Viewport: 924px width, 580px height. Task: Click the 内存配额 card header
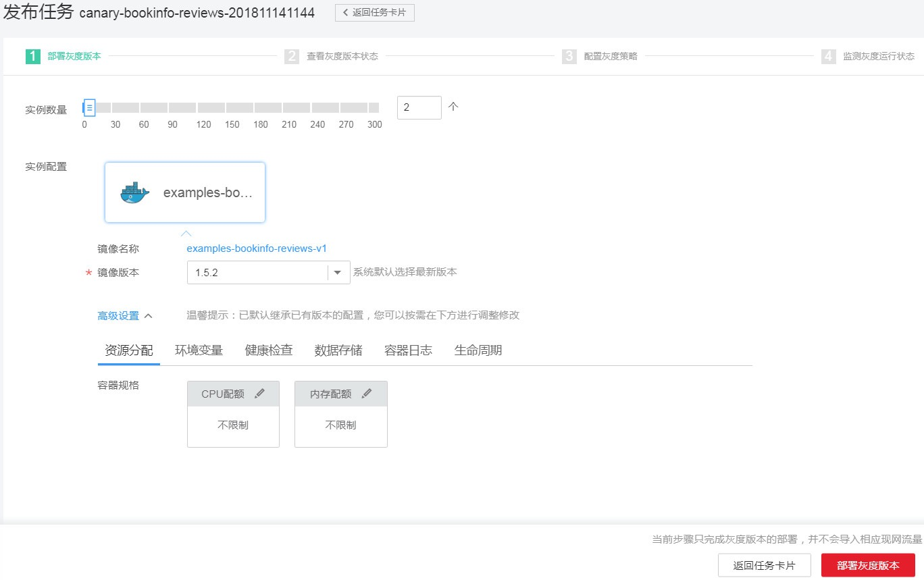click(x=341, y=394)
